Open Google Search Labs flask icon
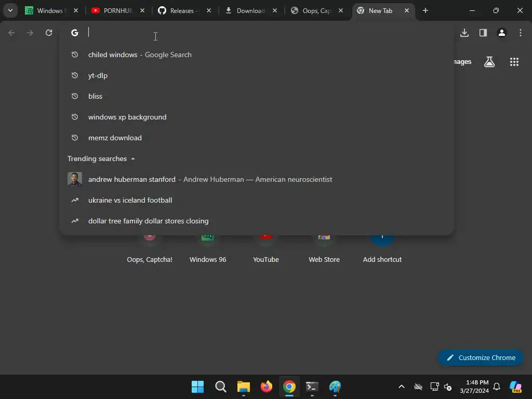 coord(489,62)
